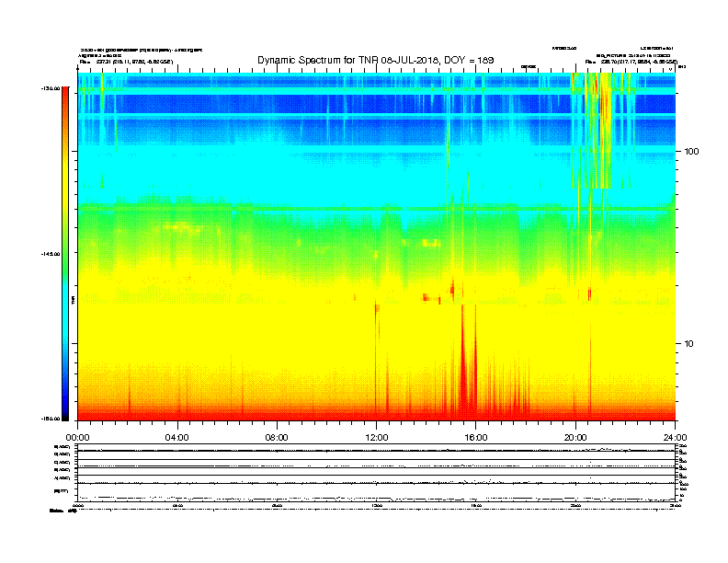Select the 08:00 time axis label

coord(277,438)
